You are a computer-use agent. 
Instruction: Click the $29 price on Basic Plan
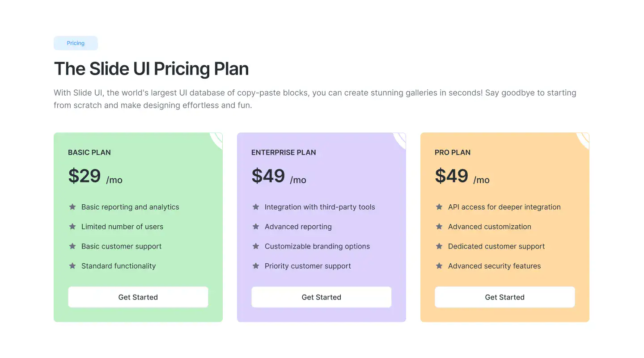(x=85, y=176)
